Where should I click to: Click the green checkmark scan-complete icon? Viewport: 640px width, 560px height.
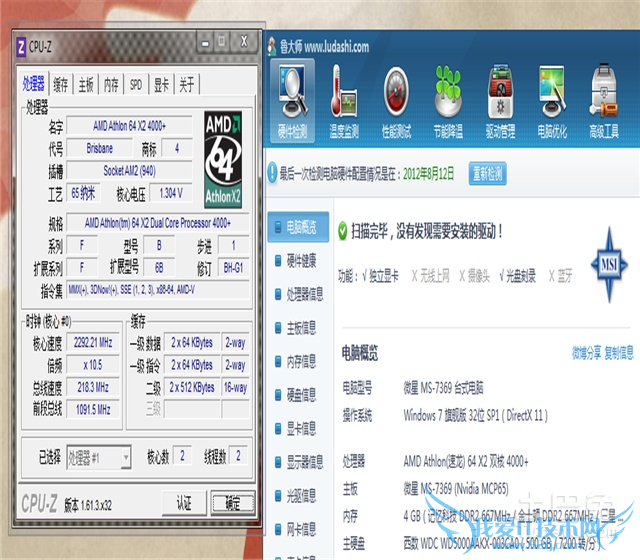(x=343, y=231)
